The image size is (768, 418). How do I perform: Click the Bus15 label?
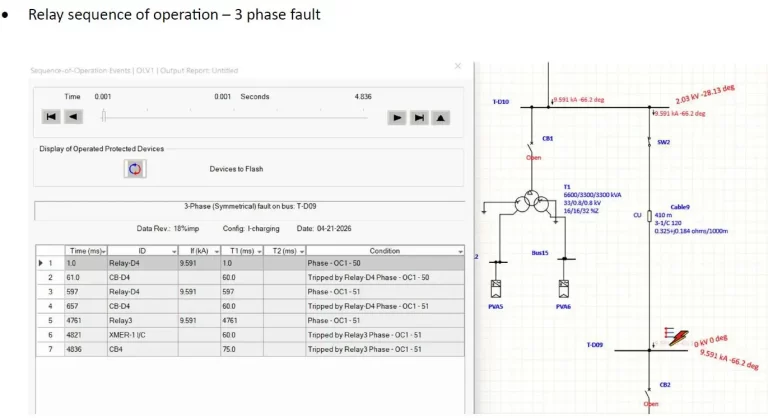(540, 253)
